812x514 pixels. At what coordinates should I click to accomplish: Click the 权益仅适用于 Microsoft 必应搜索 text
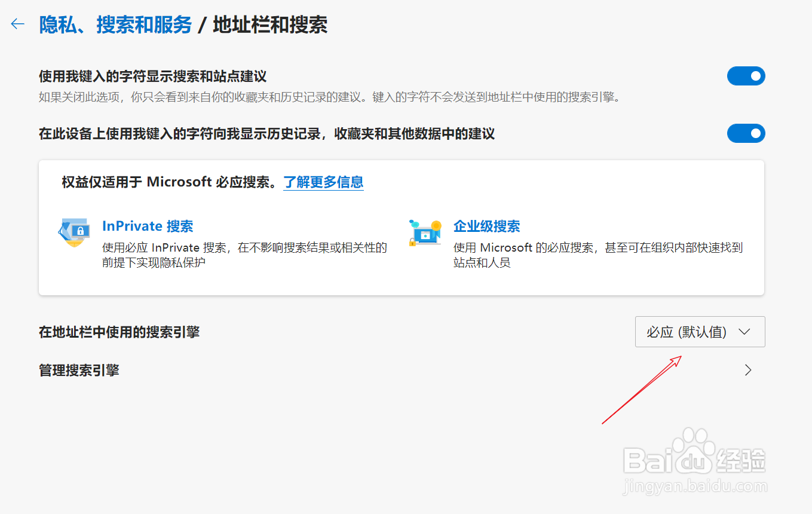(x=171, y=182)
